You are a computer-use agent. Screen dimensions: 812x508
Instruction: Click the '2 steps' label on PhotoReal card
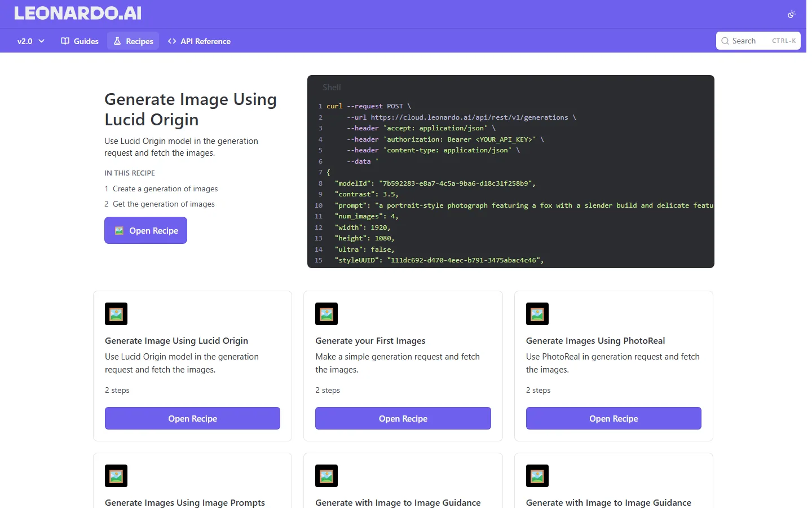[538, 390]
